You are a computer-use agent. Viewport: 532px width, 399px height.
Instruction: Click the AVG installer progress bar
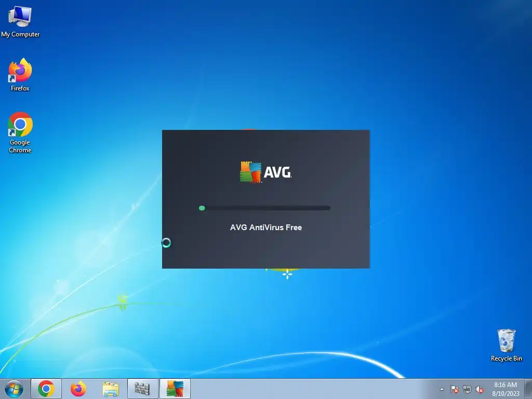264,208
